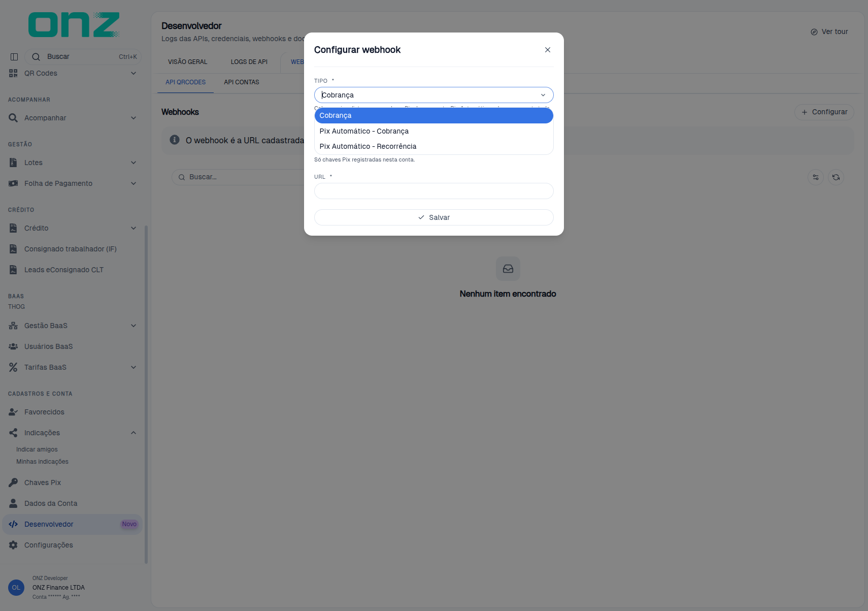Viewport: 868px width, 611px height.
Task: Switch to the Visão Geral tab
Action: click(x=188, y=62)
